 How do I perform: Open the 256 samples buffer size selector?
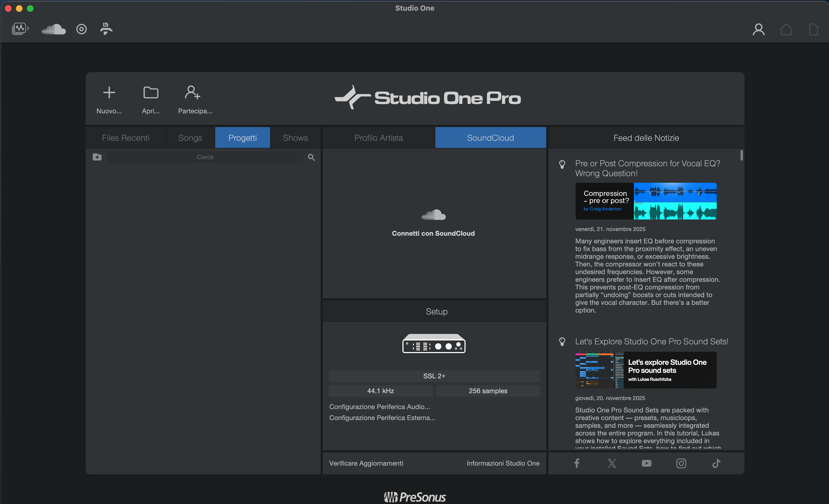coord(488,391)
